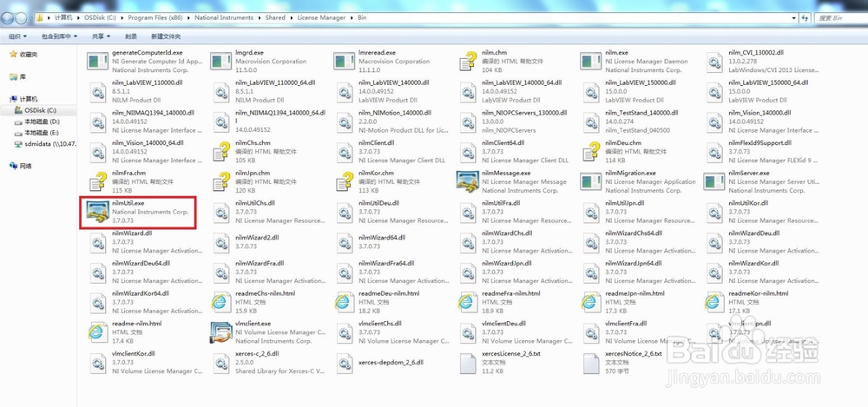
Task: Click National Instruments in the address path
Action: [224, 17]
